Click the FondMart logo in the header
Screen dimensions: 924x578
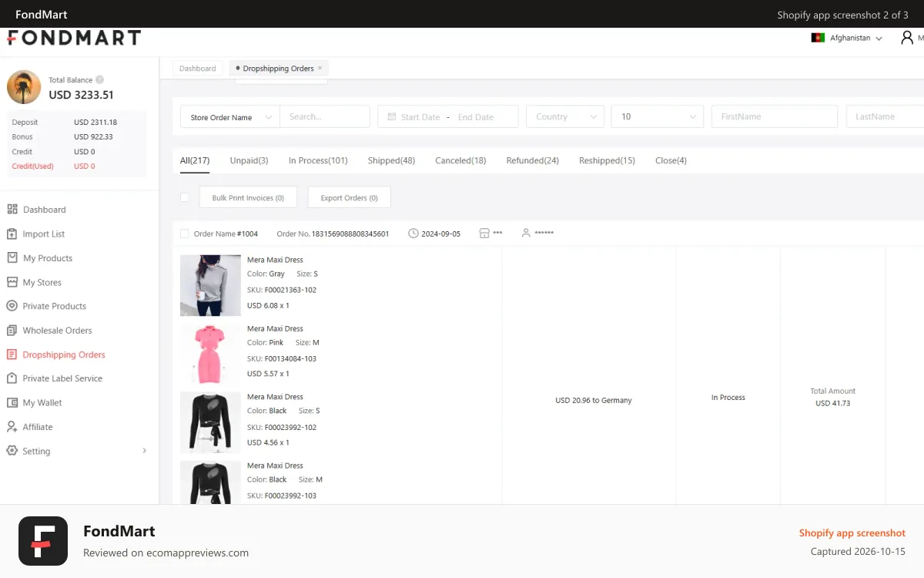tap(74, 38)
